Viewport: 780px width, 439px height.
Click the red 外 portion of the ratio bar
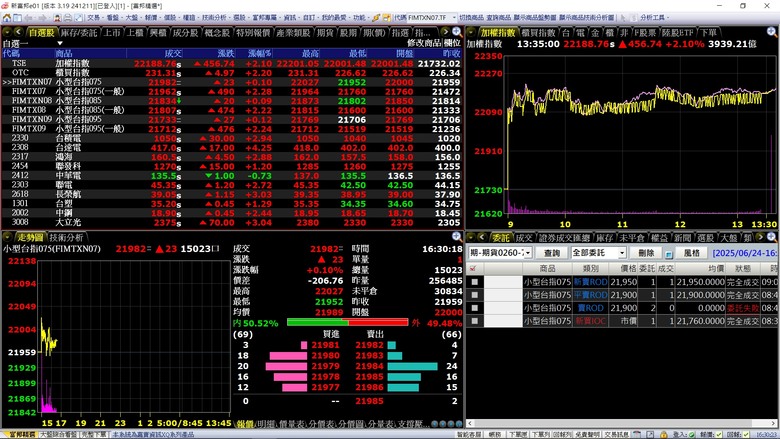point(379,323)
